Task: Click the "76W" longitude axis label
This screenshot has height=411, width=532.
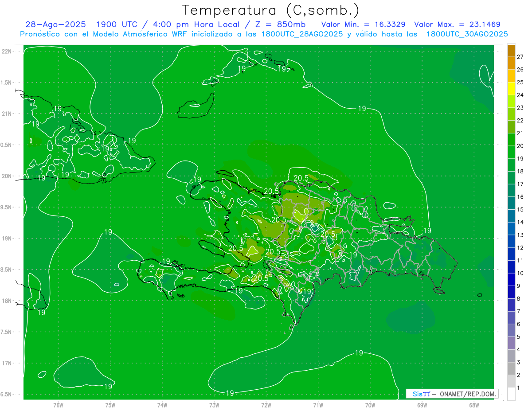Action: (x=58, y=405)
